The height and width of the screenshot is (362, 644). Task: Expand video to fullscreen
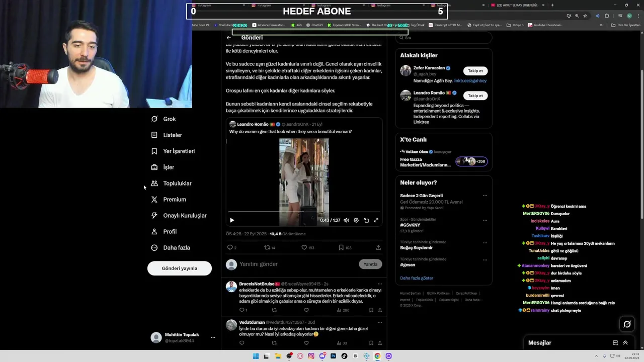376,220
